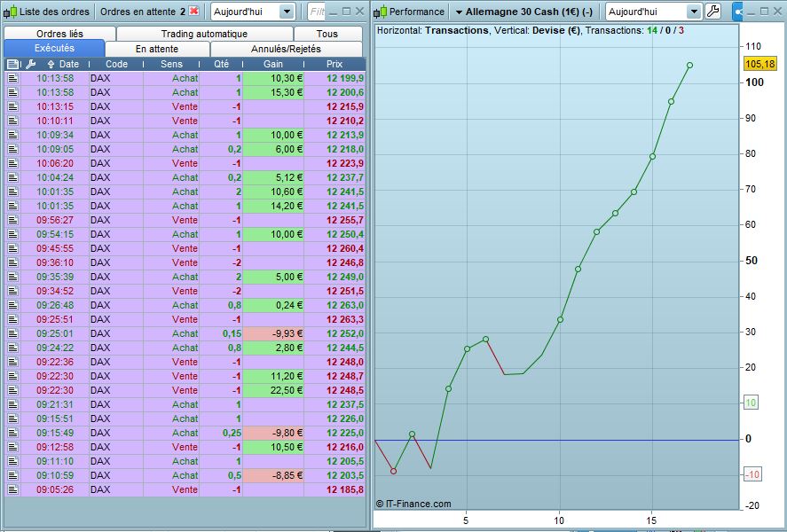Click the price cell 12 223,9
The image size is (787, 532).
tap(334, 163)
